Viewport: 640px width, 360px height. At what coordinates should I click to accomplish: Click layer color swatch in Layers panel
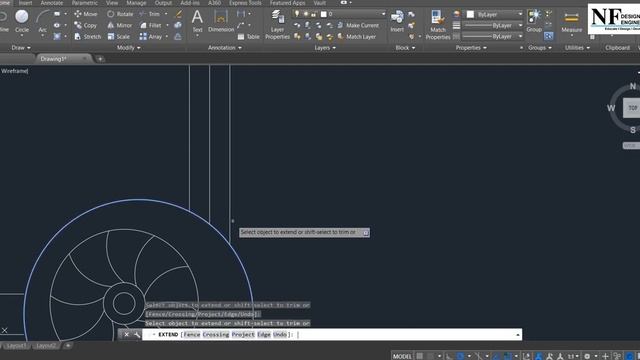(324, 14)
